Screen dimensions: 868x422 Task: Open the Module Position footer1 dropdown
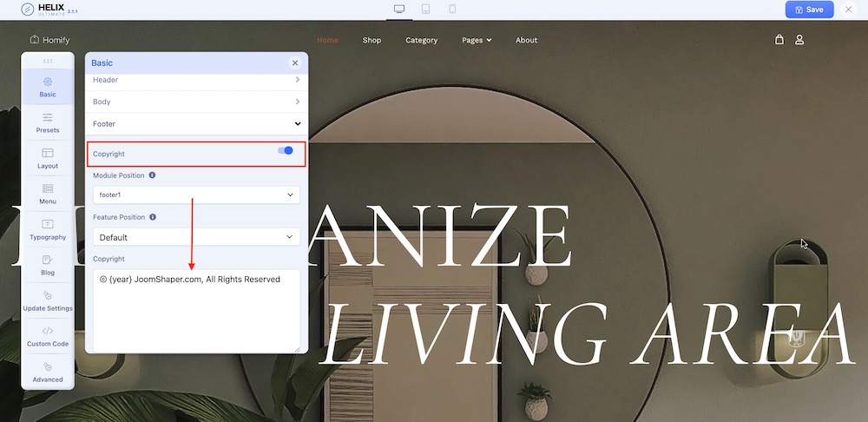coord(196,195)
